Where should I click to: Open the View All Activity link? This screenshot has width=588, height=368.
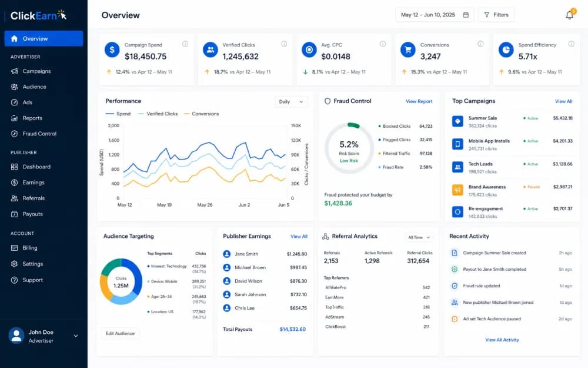502,340
